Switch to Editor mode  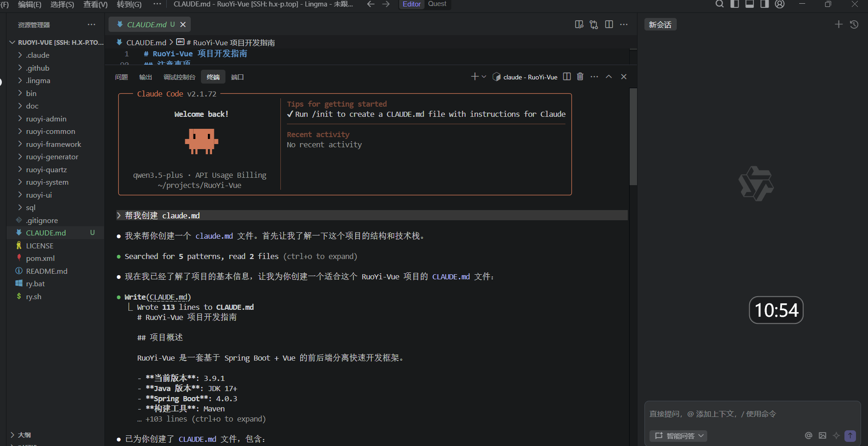point(412,4)
